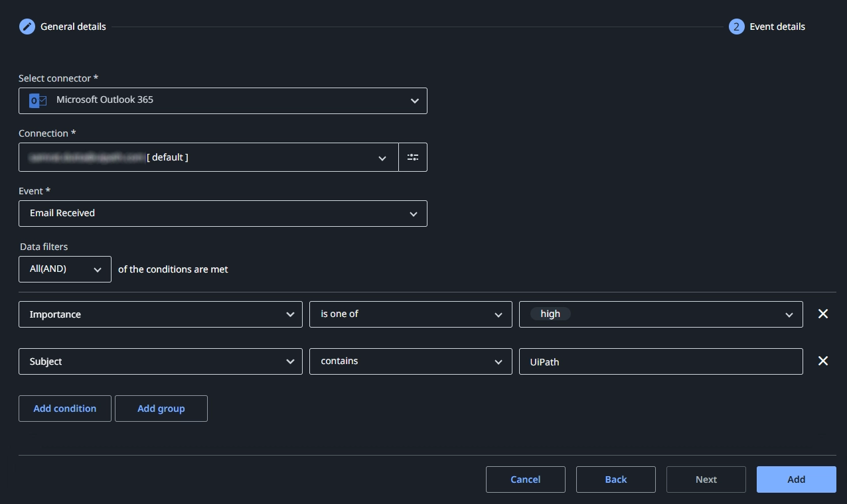847x504 pixels.
Task: Remove the Importance filter condition
Action: (823, 314)
